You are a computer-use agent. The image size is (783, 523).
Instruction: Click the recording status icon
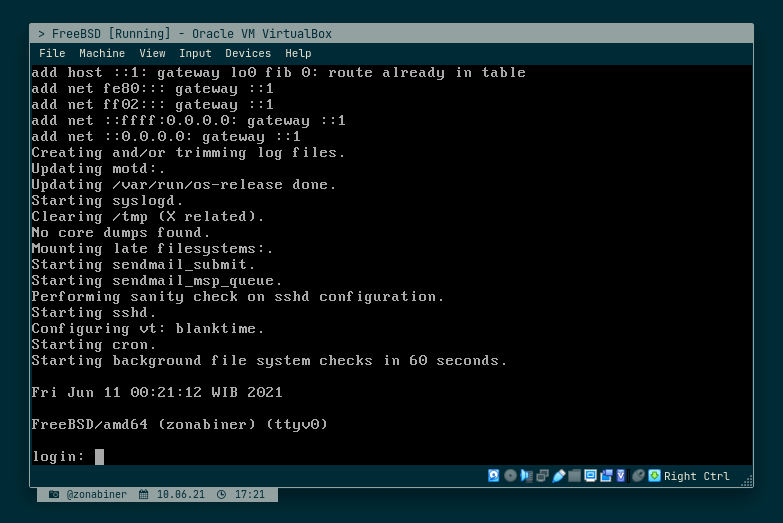[x=606, y=476]
